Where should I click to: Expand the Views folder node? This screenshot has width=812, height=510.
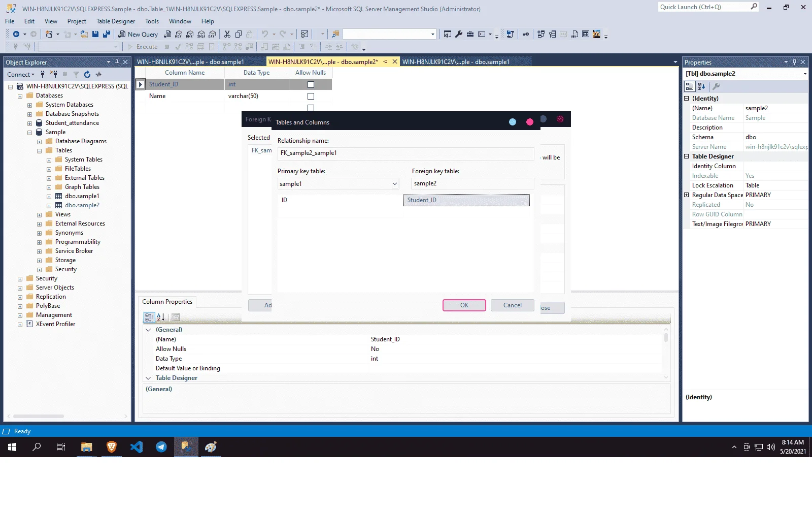tap(39, 215)
